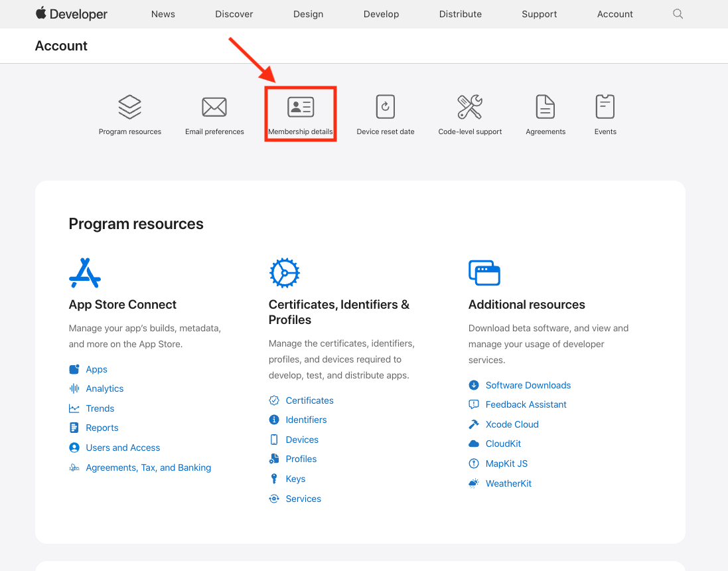The height and width of the screenshot is (571, 728).
Task: Open the Membership details card icon
Action: click(x=301, y=107)
